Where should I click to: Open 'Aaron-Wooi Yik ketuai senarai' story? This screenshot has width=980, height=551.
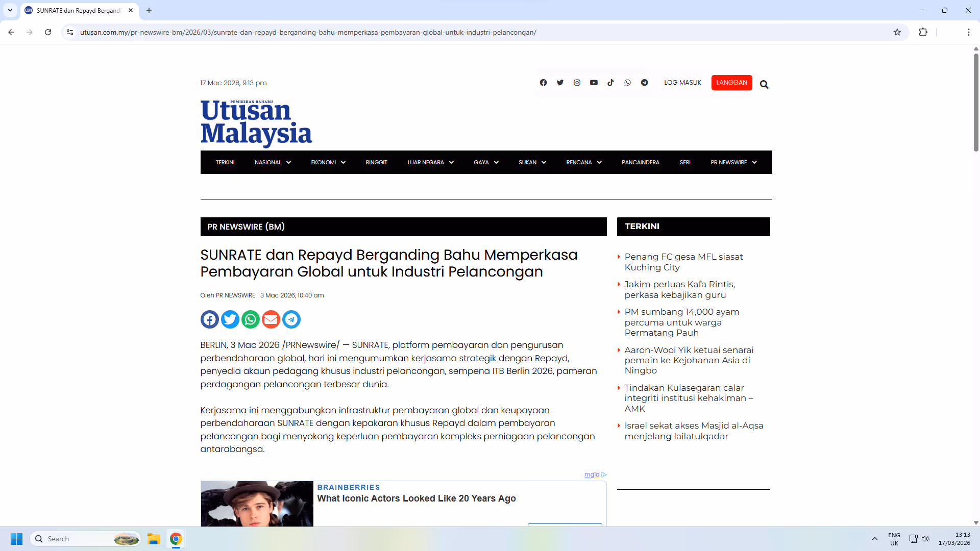click(x=689, y=360)
